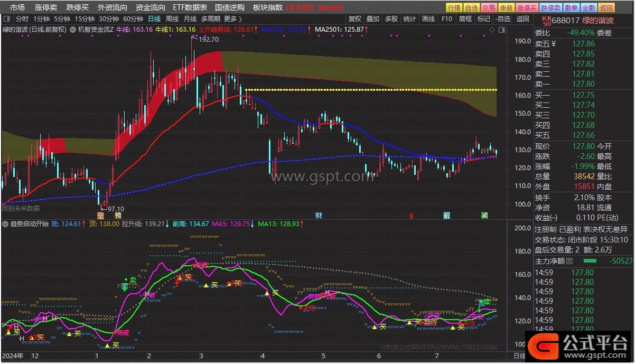This screenshot has width=636, height=364.
Task: Click the diamond icon in the chart header
Action: [492, 30]
